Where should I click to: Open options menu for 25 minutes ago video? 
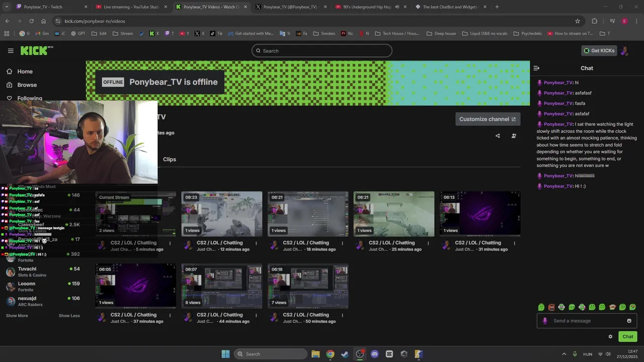[428, 243]
